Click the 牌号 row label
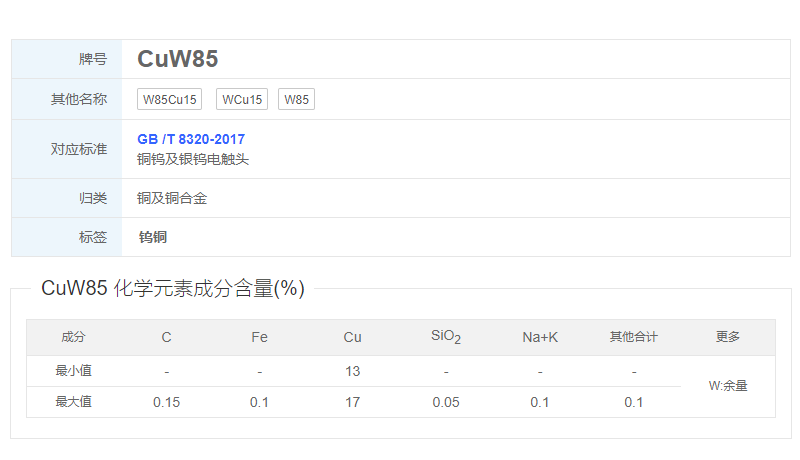The height and width of the screenshot is (460, 800). point(93,59)
